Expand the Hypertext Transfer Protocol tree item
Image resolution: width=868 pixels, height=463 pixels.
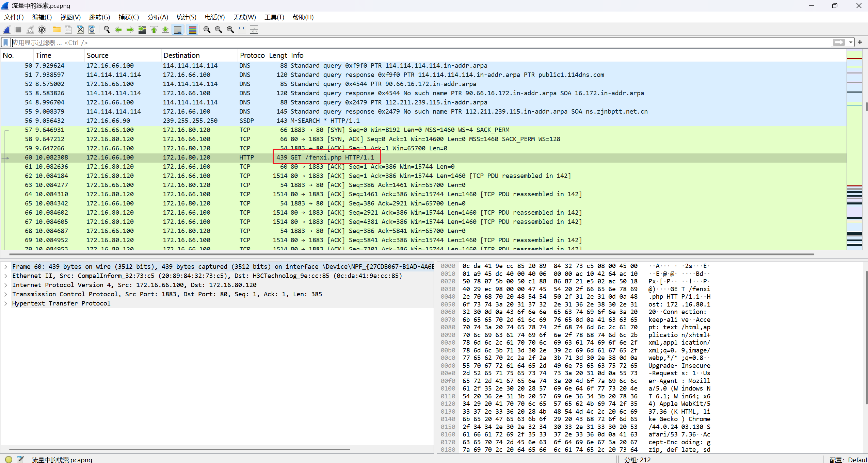[6, 303]
